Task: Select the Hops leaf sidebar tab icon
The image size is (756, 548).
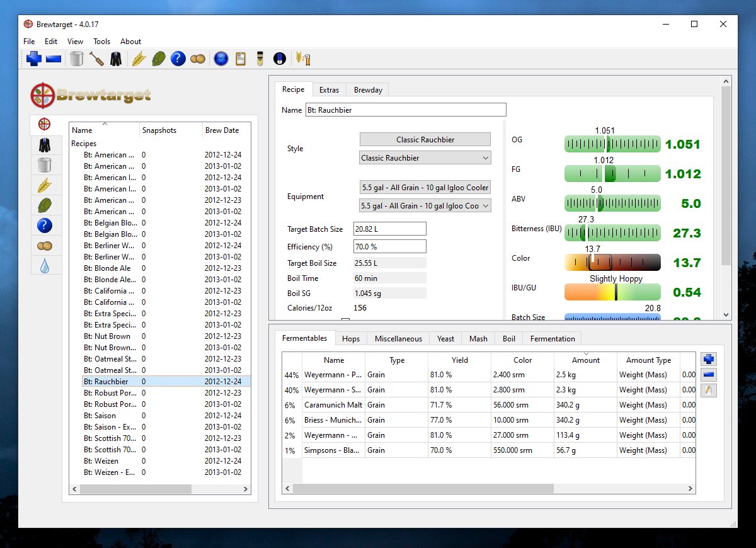Action: (44, 205)
